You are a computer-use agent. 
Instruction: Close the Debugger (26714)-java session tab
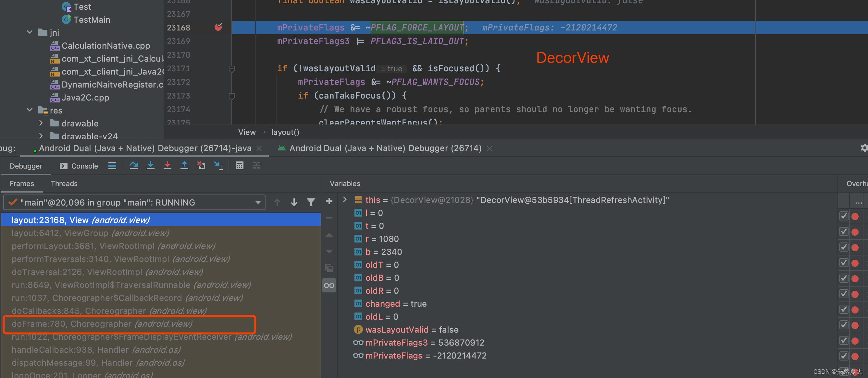tap(259, 148)
